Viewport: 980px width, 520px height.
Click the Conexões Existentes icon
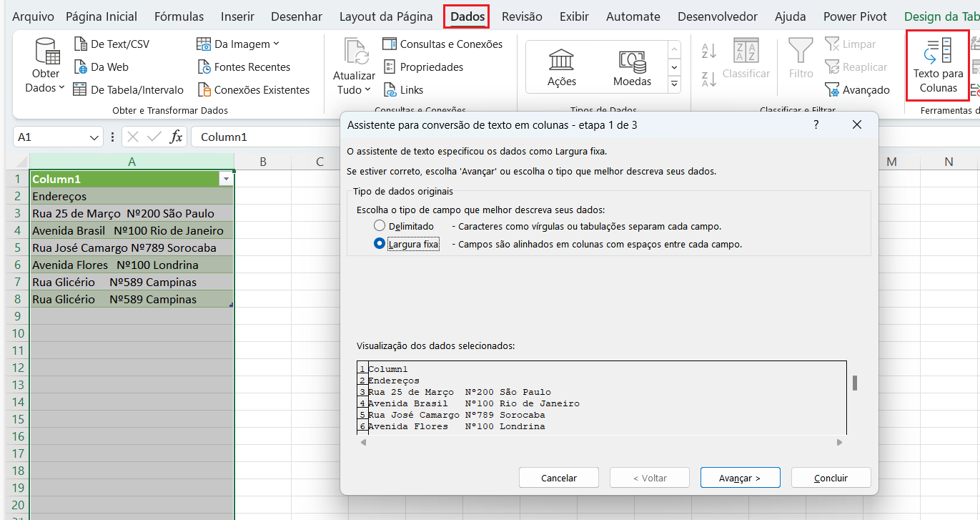pos(204,90)
